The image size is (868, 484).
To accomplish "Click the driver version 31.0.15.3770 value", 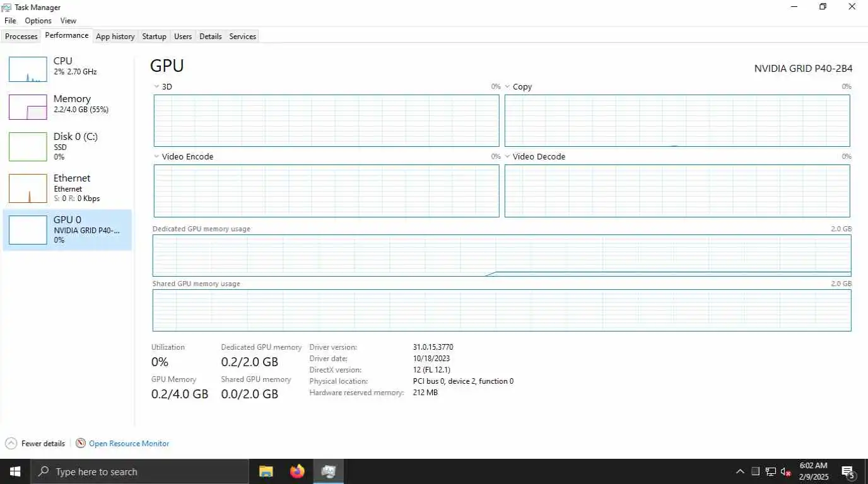I will point(433,347).
